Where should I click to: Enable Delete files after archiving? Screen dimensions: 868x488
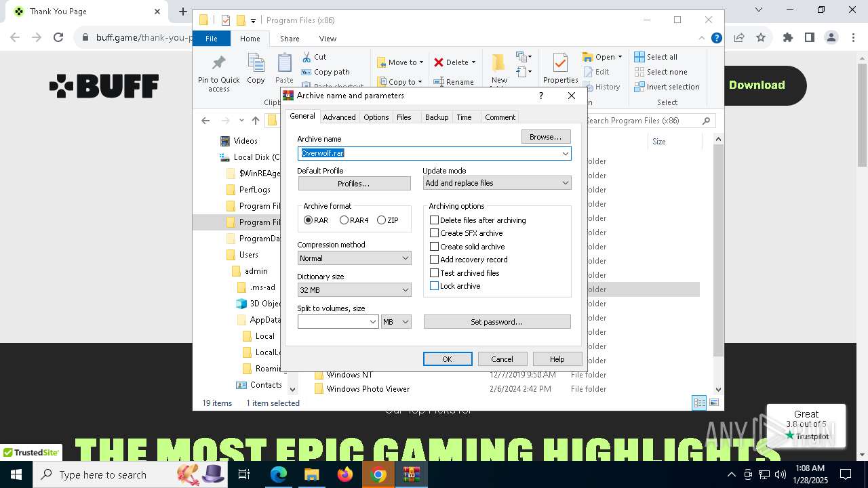(434, 220)
